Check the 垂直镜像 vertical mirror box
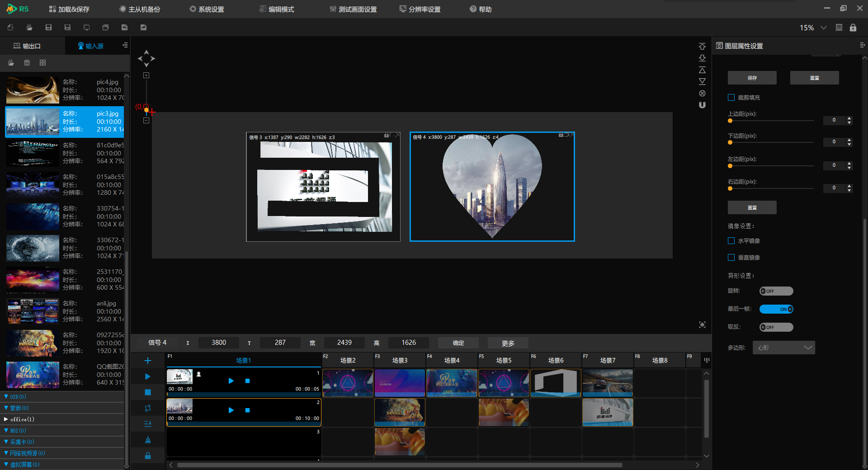The width and height of the screenshot is (868, 470). click(x=731, y=258)
